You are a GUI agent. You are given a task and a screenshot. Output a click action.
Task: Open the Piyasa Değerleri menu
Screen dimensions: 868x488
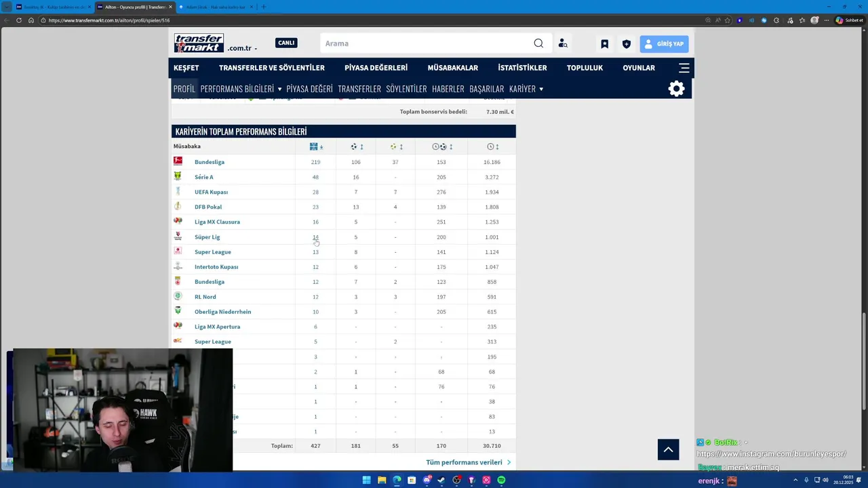376,68
